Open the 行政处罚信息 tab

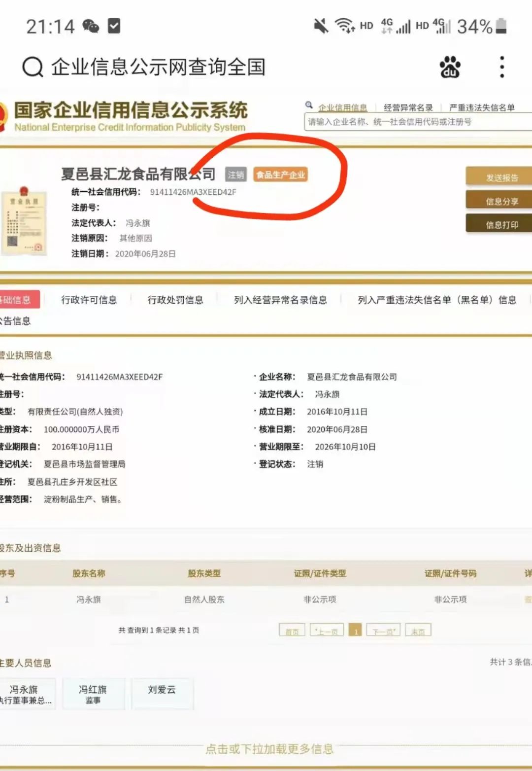pos(176,300)
